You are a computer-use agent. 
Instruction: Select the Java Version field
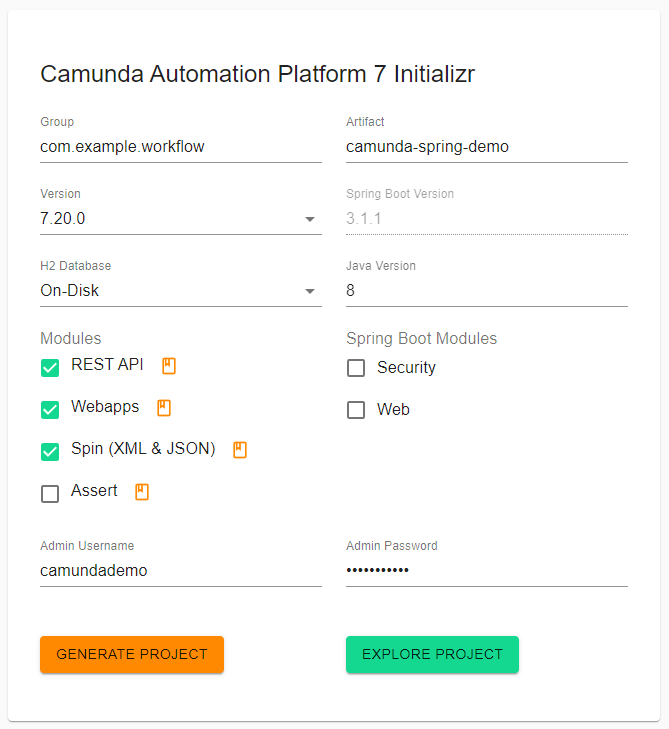click(x=487, y=291)
